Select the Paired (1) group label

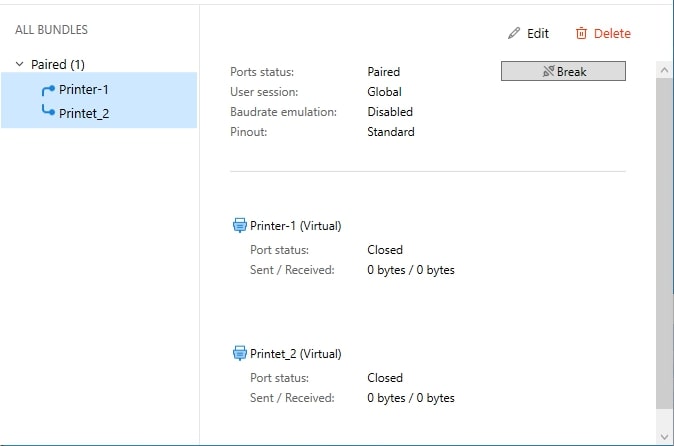coord(58,64)
